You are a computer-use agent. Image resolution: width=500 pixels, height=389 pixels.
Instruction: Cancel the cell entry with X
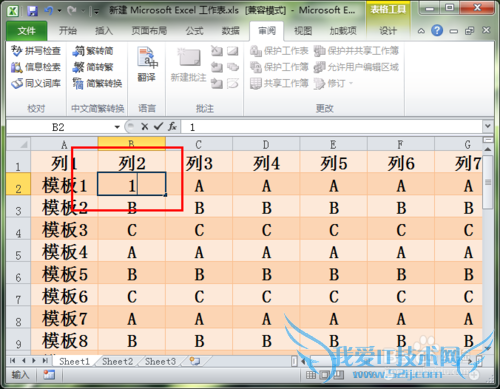point(144,127)
